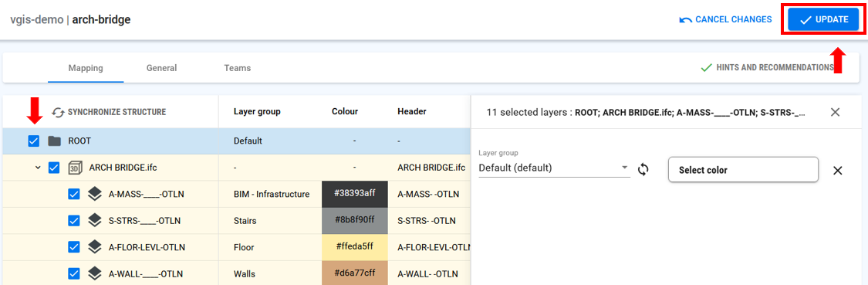Viewport: 868px width, 285px height.
Task: Click the BIM - Infrastructure layer group cell
Action: click(x=272, y=194)
